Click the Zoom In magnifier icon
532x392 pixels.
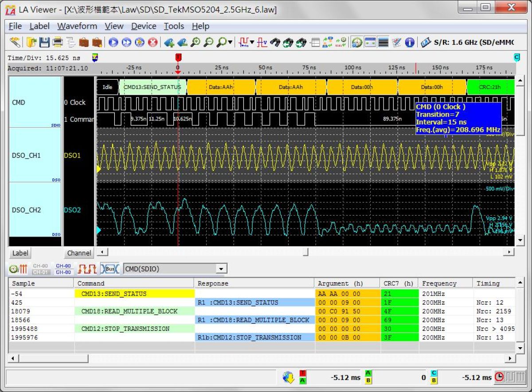click(195, 43)
